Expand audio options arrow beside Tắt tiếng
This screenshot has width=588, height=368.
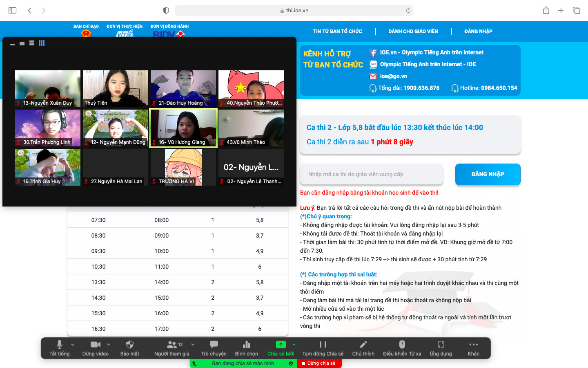coord(73,345)
